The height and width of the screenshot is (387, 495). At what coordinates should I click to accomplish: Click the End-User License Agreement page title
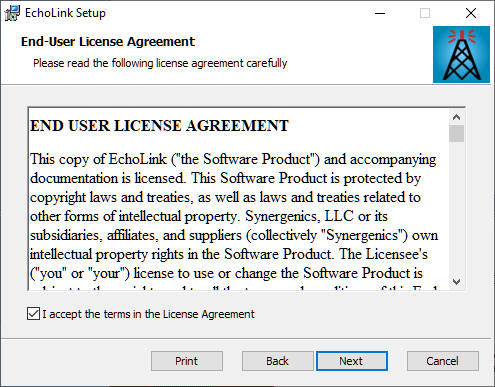(x=108, y=42)
